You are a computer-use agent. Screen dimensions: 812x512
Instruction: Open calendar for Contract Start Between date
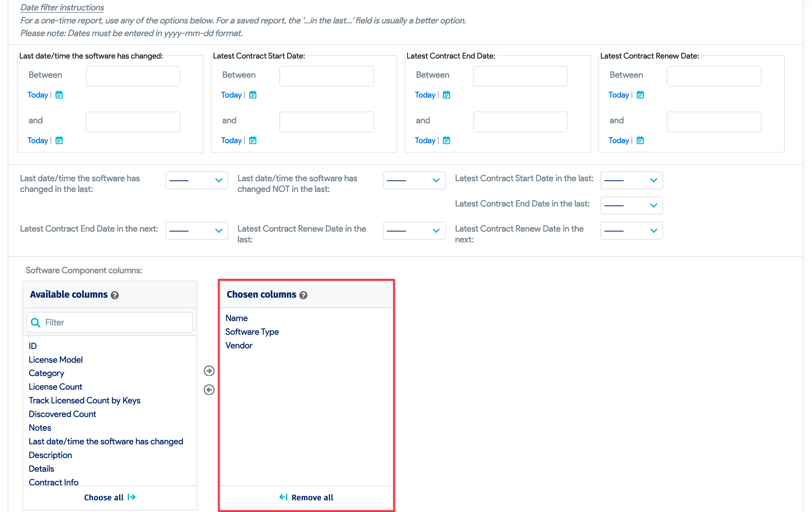pos(252,95)
